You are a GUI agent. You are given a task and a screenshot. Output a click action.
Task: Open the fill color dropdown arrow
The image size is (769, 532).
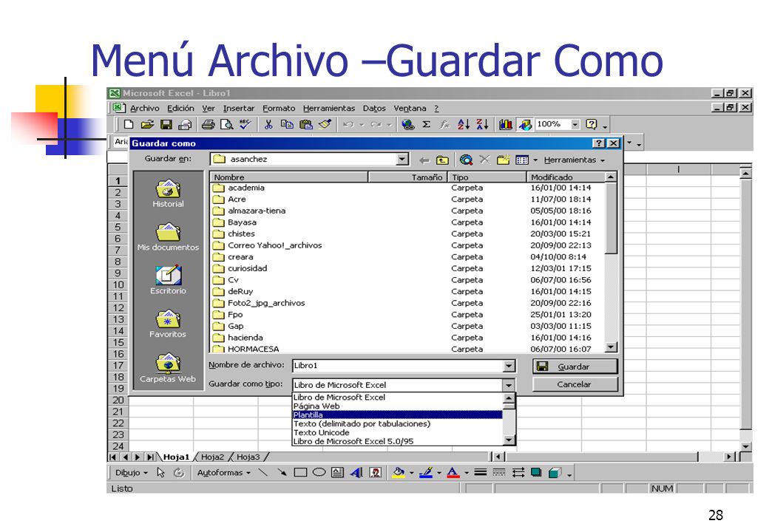click(411, 473)
